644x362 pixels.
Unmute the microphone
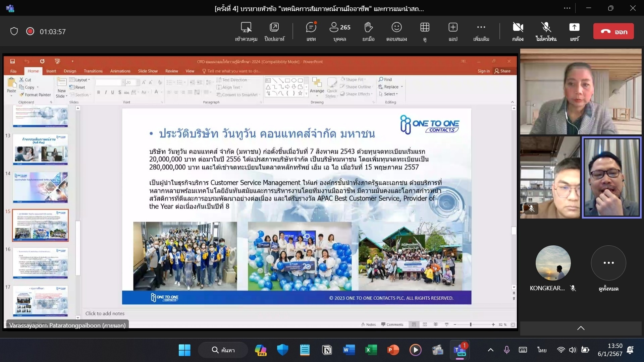coord(546,32)
